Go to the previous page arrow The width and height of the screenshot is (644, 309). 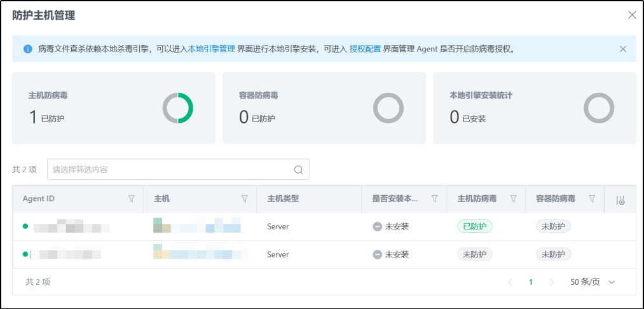coord(510,282)
